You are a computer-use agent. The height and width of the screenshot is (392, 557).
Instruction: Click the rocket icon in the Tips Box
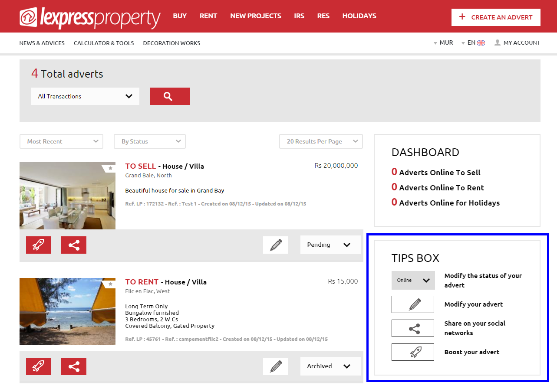pos(413,352)
